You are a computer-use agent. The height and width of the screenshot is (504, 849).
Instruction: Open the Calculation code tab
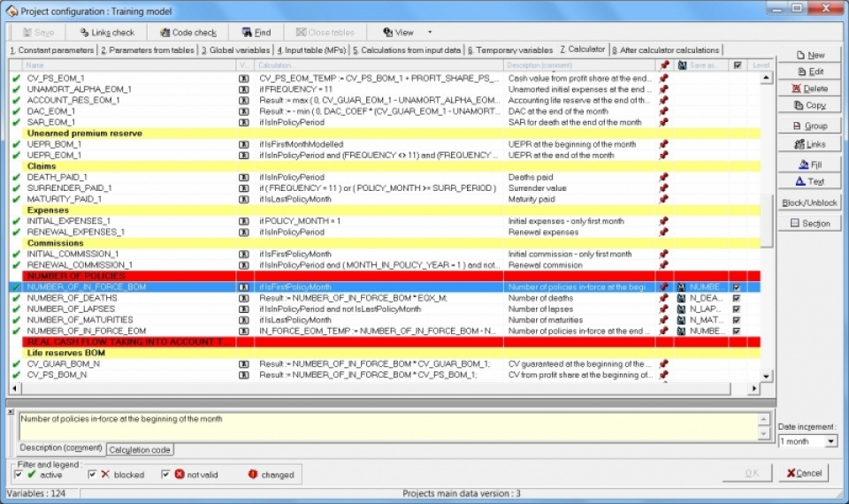point(140,450)
